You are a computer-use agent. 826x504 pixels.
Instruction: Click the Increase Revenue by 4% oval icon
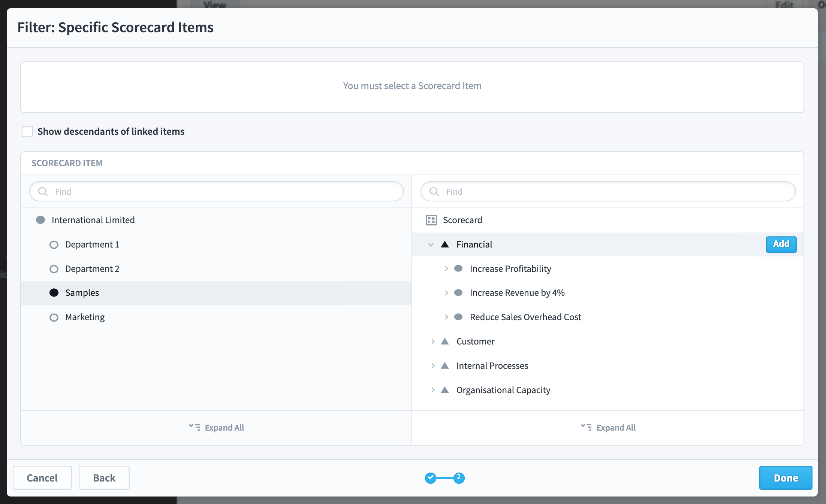tap(458, 293)
